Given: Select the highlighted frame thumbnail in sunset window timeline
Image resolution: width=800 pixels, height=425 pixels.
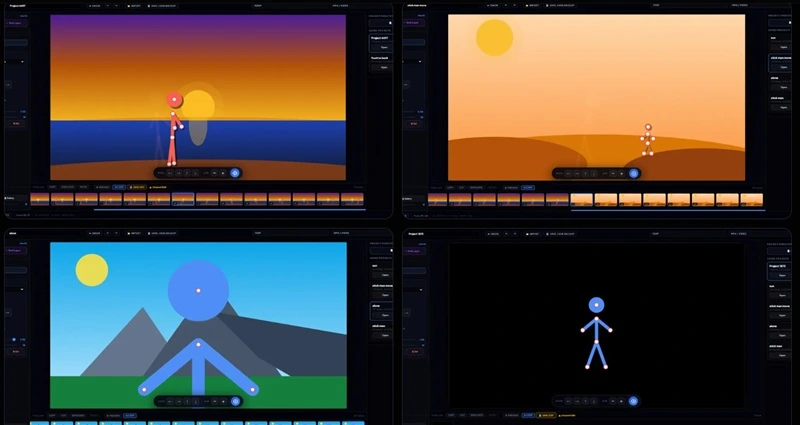Looking at the screenshot, I should (183, 199).
